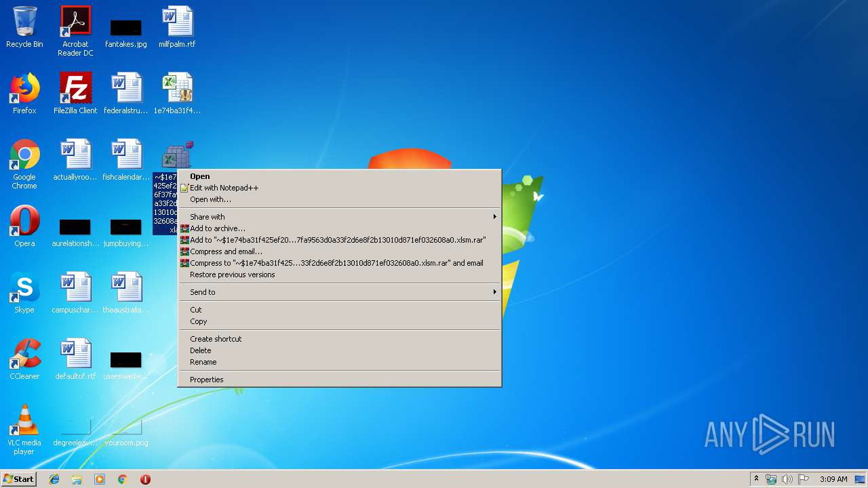Image resolution: width=868 pixels, height=488 pixels.
Task: Select VLC media player shortcut
Action: click(x=24, y=430)
